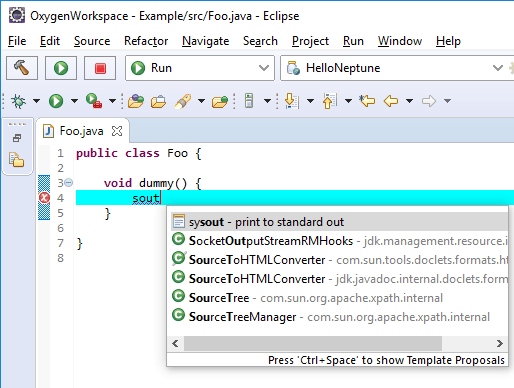Expand the Search dropdown arrow
Image resolution: width=514 pixels, height=388 pixels.
pos(201,101)
